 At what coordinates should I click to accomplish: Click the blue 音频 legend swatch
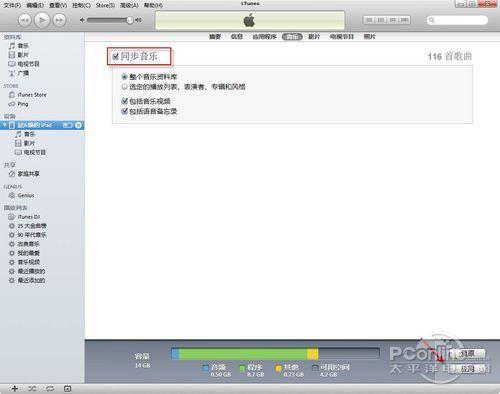pyautogui.click(x=206, y=368)
